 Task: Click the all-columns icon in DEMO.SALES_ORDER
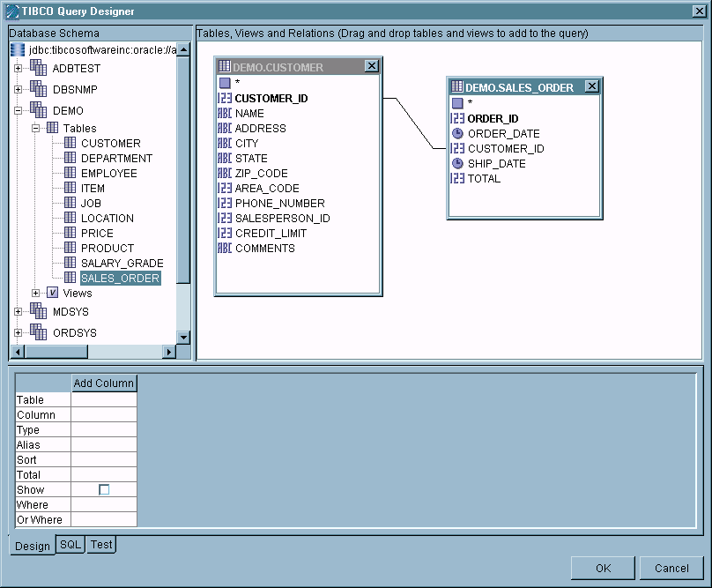click(x=457, y=103)
